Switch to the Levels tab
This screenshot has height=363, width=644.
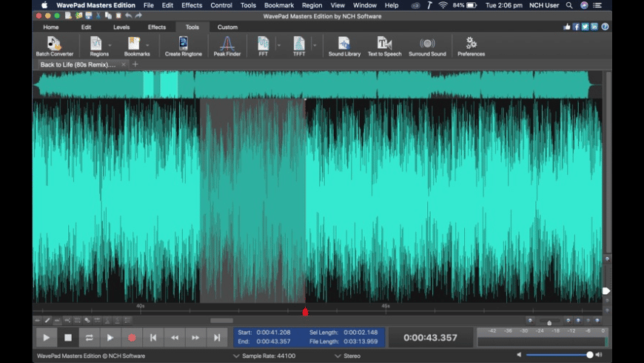click(121, 27)
